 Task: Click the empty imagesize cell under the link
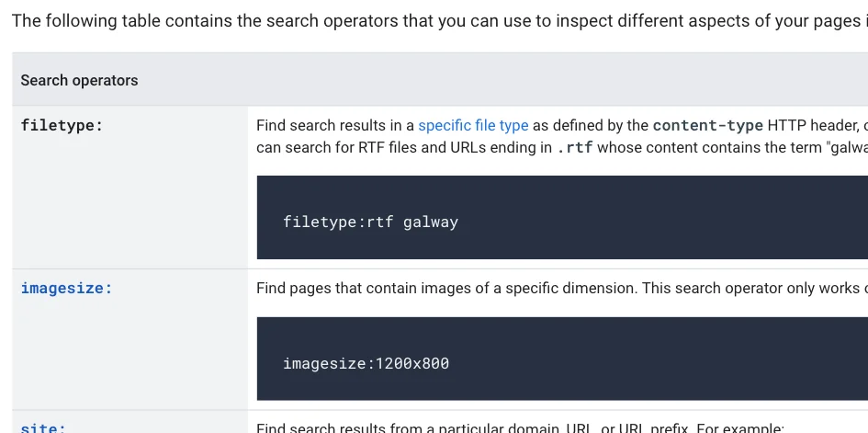(x=130, y=352)
